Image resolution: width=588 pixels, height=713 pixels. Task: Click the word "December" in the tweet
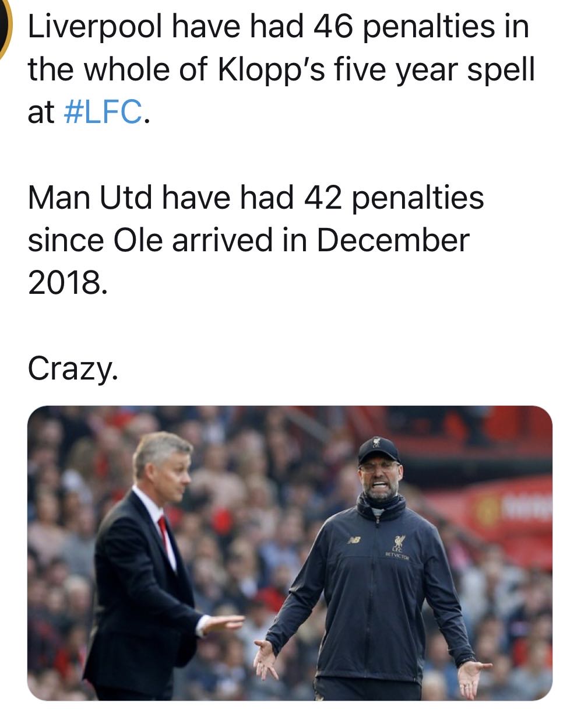[x=393, y=240]
